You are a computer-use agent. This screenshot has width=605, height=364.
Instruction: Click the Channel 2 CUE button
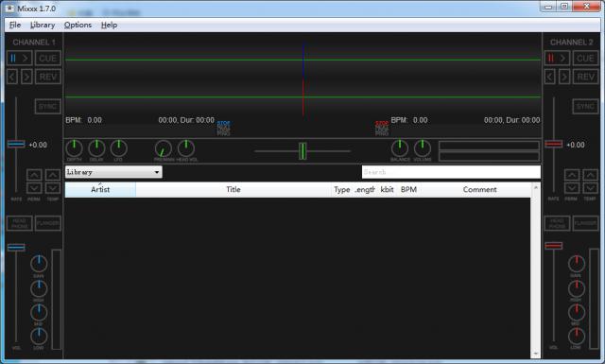(x=585, y=59)
